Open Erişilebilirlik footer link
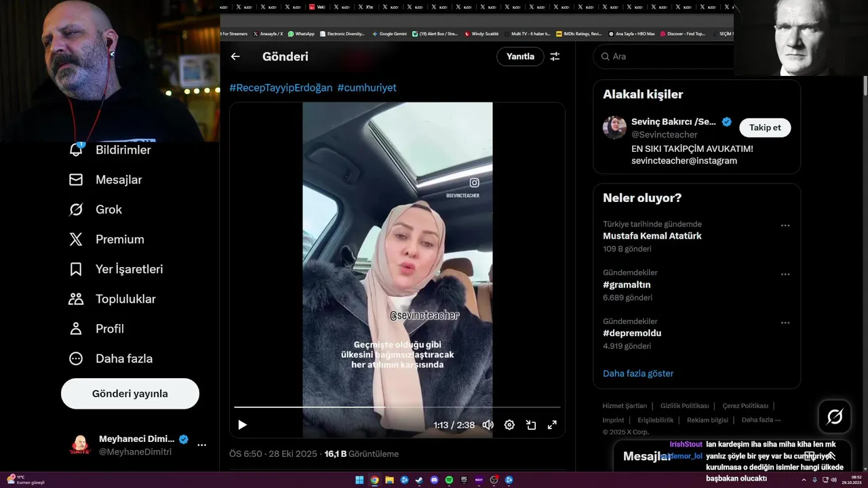 (656, 420)
